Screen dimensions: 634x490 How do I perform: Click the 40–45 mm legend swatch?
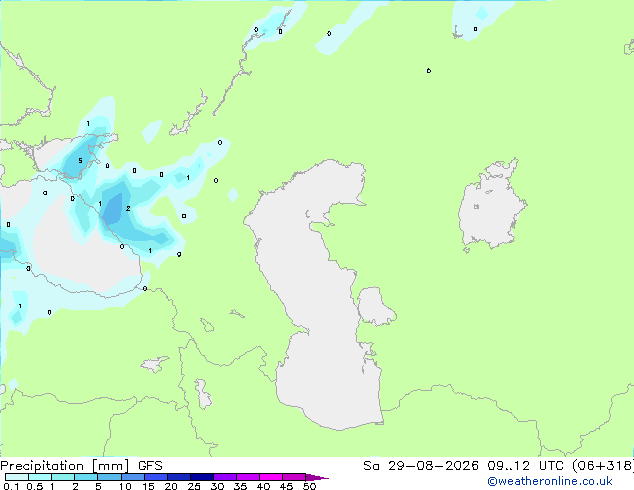tap(271, 477)
